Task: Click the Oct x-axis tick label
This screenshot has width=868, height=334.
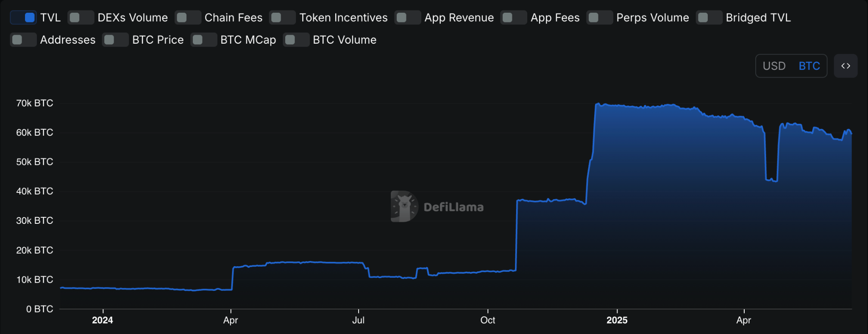Action: click(x=487, y=320)
